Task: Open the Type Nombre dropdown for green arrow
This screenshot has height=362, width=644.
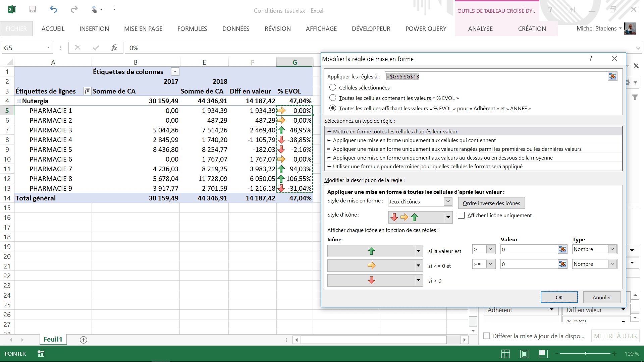Action: [612, 249]
